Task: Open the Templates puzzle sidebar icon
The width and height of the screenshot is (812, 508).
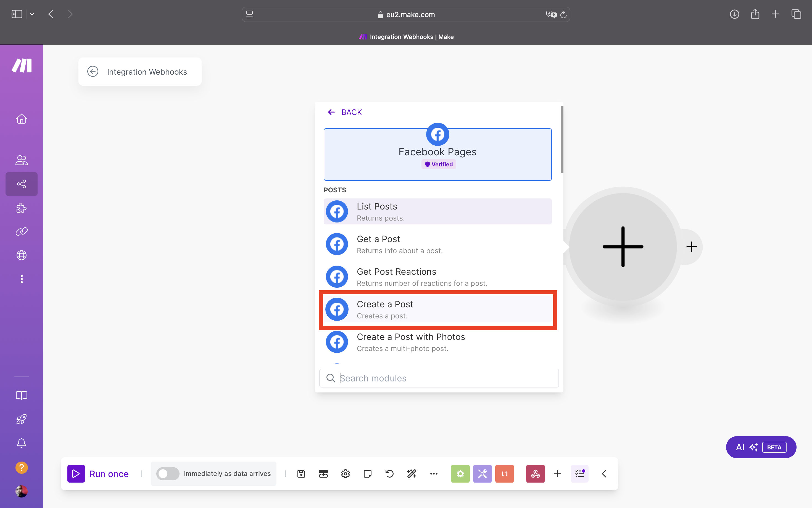Action: click(x=22, y=208)
